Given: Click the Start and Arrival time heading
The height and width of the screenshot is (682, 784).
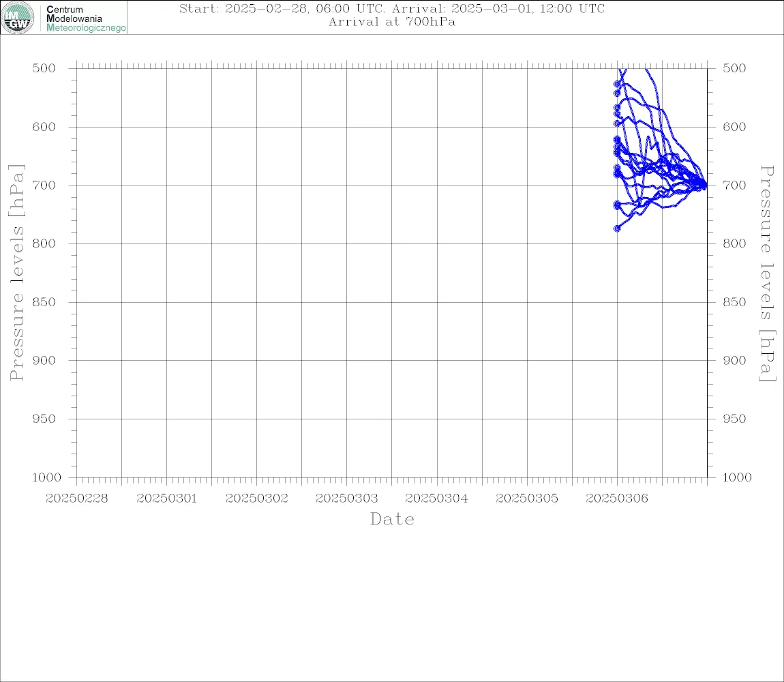Looking at the screenshot, I should coord(392,8).
